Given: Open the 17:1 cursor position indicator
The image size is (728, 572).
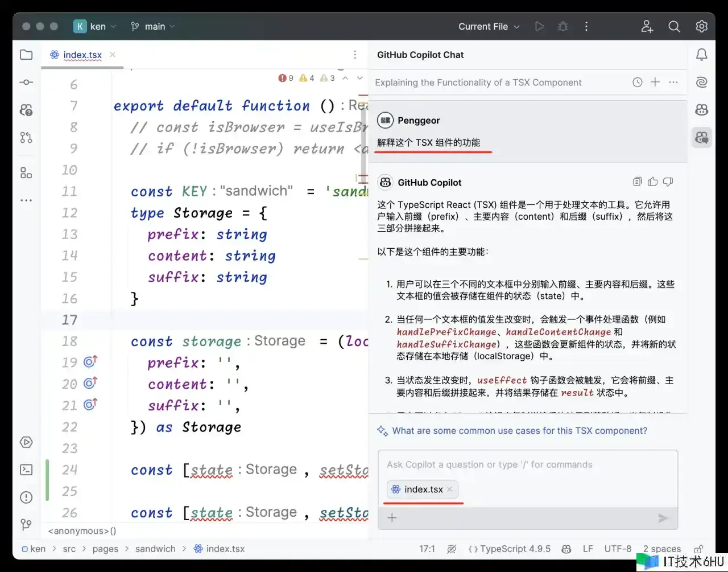Looking at the screenshot, I should [427, 549].
